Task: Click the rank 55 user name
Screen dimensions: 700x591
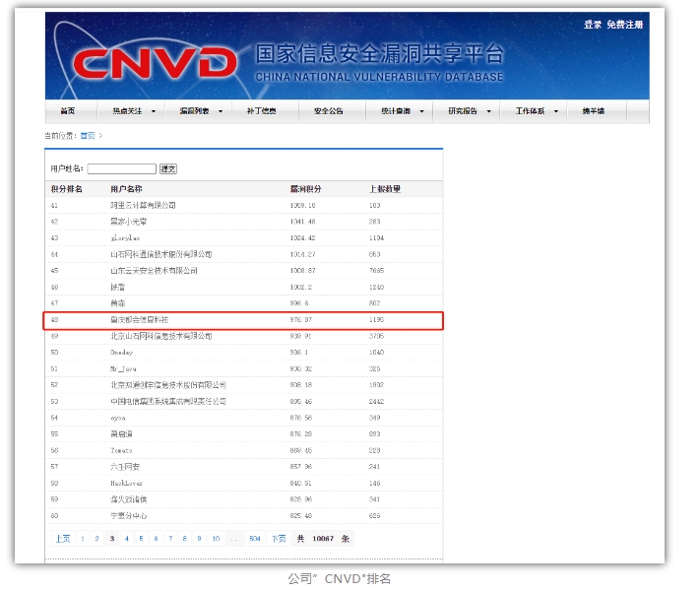Action: [x=121, y=434]
